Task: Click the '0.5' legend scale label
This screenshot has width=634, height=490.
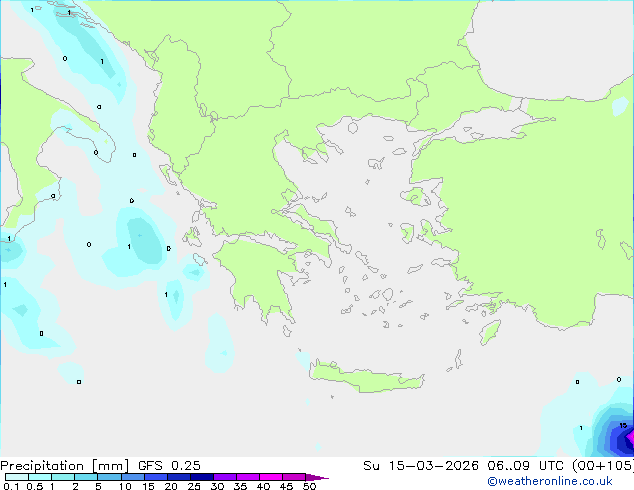Action: tap(35, 486)
